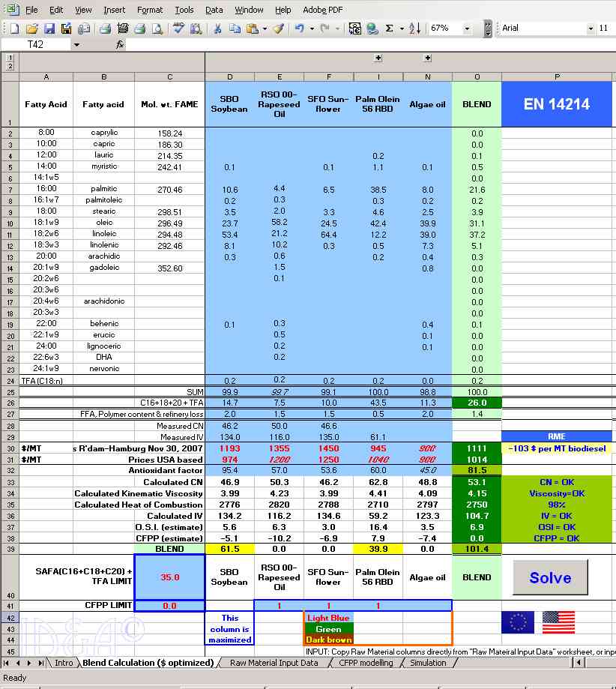Undo the last action with the blue arrow

tap(300, 29)
